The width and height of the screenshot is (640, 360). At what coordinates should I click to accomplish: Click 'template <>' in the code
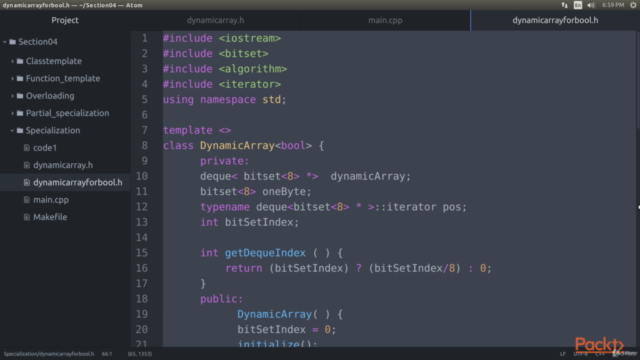tap(197, 130)
